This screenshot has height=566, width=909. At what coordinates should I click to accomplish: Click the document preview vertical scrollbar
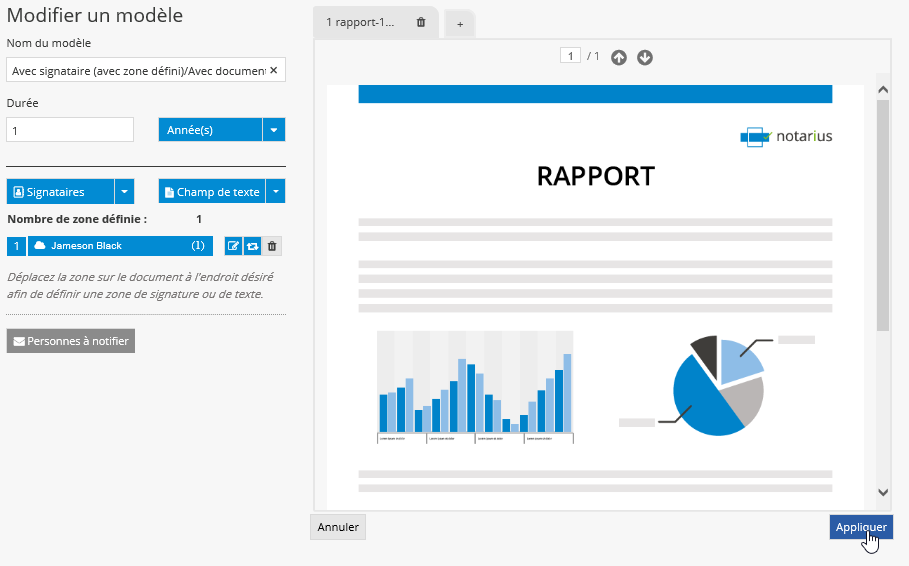882,215
